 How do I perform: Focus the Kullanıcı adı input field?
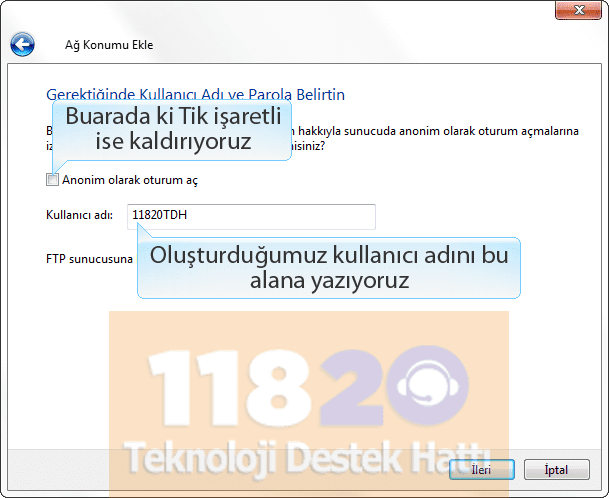251,216
